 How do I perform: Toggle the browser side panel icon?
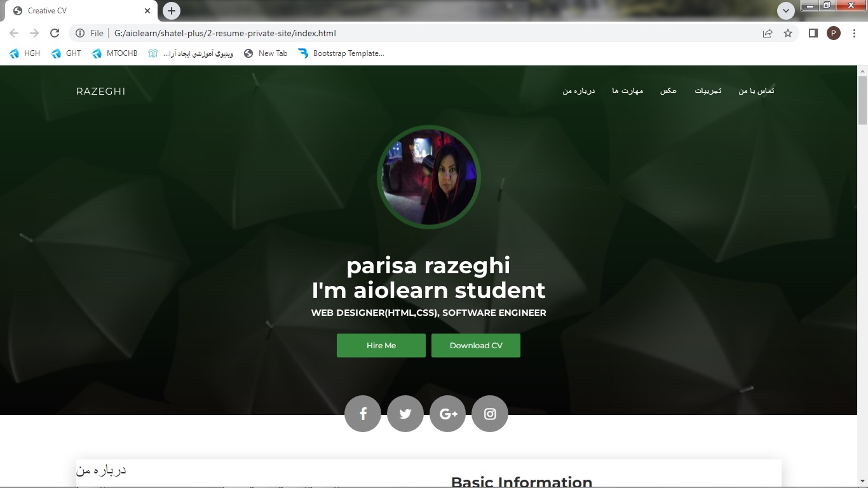[x=813, y=33]
